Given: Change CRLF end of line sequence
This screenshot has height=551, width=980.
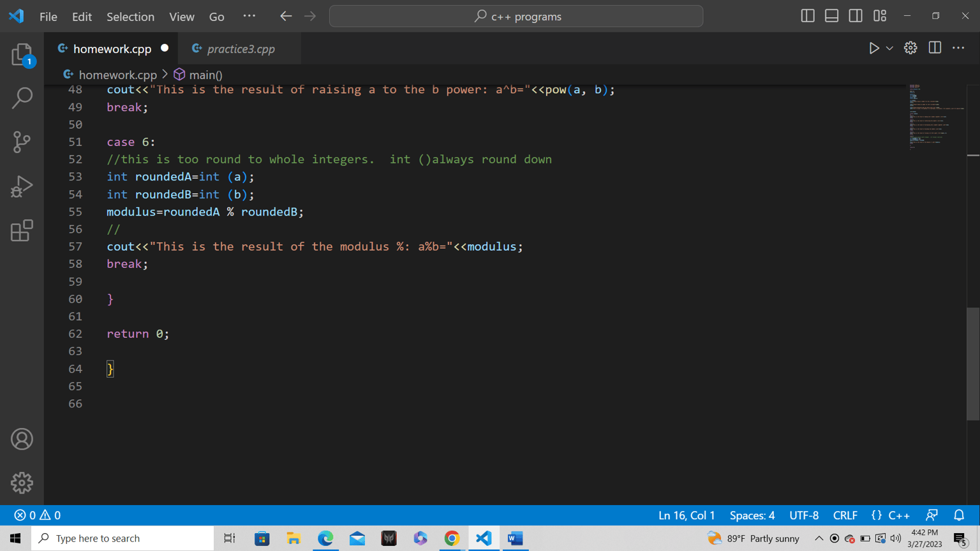Looking at the screenshot, I should (845, 515).
